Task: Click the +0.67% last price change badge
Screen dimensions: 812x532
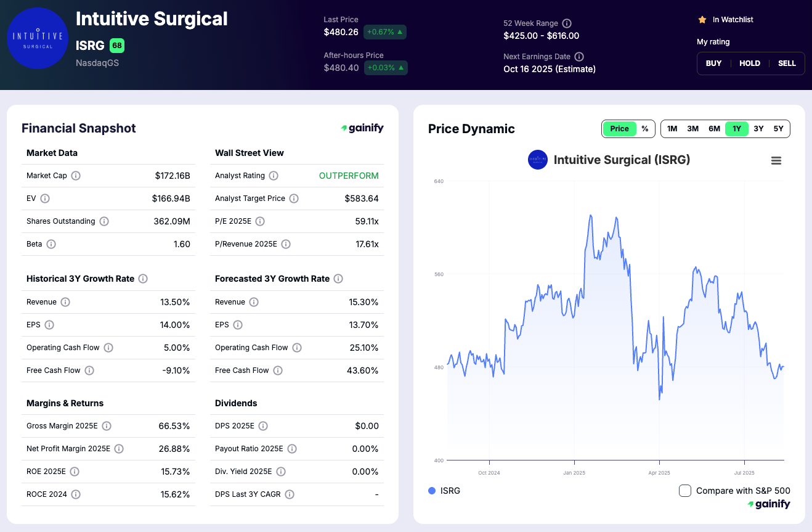Action: point(385,32)
